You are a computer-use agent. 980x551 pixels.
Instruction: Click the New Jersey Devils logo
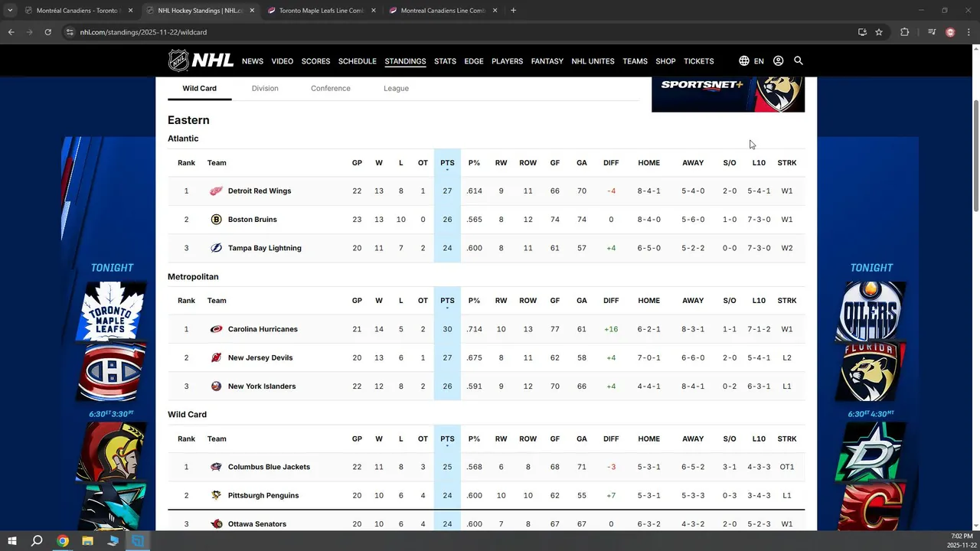coord(216,357)
